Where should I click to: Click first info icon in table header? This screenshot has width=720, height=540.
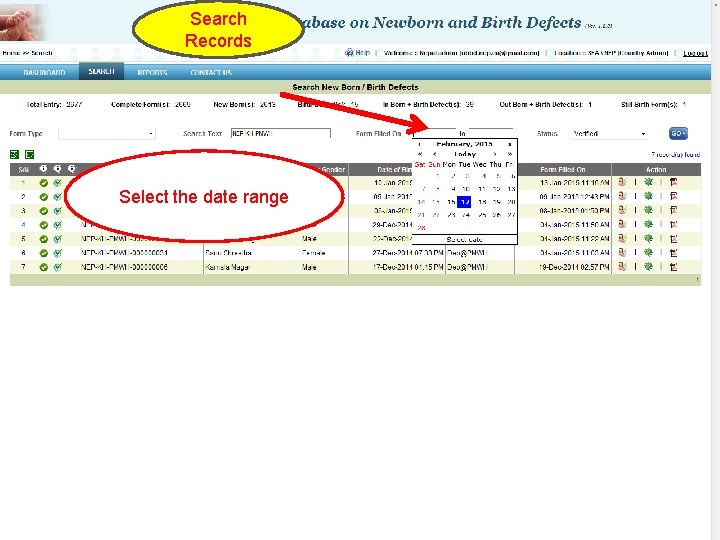click(x=43, y=169)
